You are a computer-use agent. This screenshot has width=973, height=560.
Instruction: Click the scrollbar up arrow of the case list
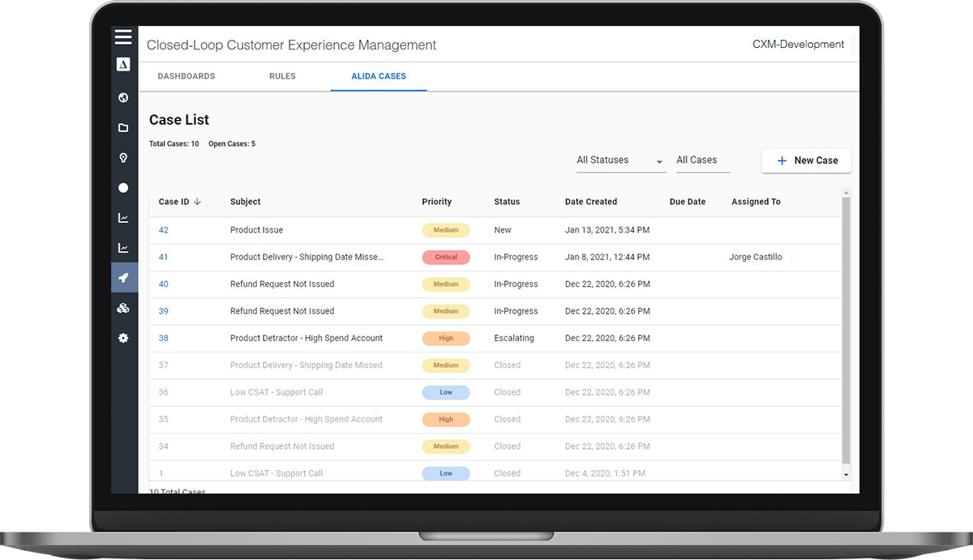847,193
